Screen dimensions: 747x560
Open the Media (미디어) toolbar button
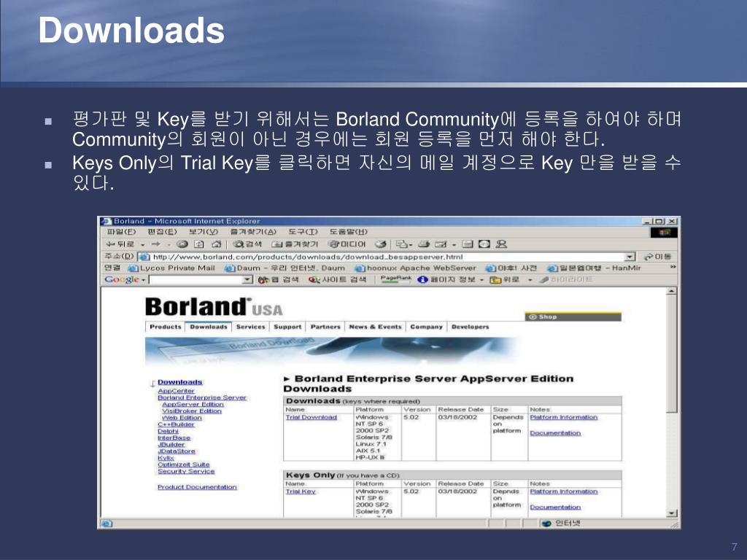[347, 244]
